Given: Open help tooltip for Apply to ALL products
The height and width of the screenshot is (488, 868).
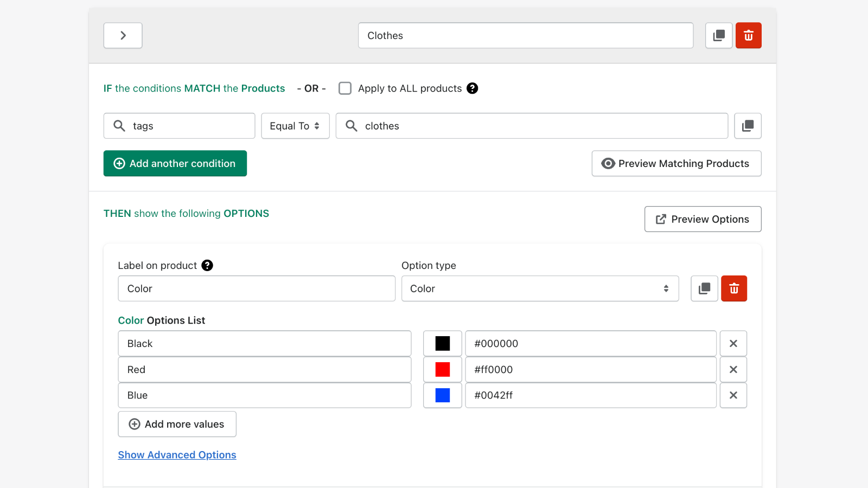Looking at the screenshot, I should point(472,88).
